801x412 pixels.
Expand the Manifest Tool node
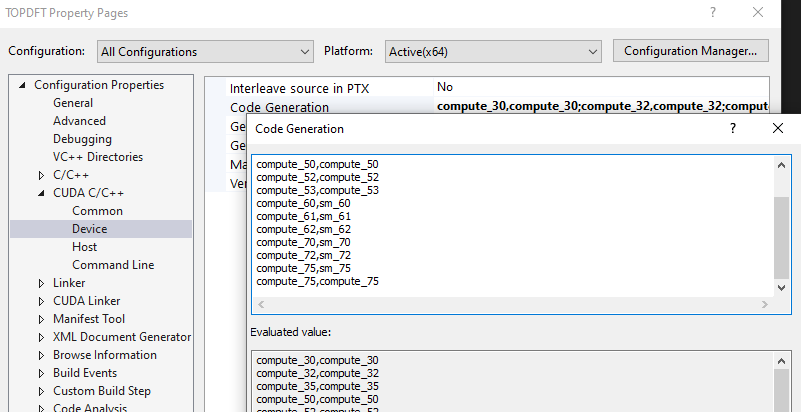point(41,319)
